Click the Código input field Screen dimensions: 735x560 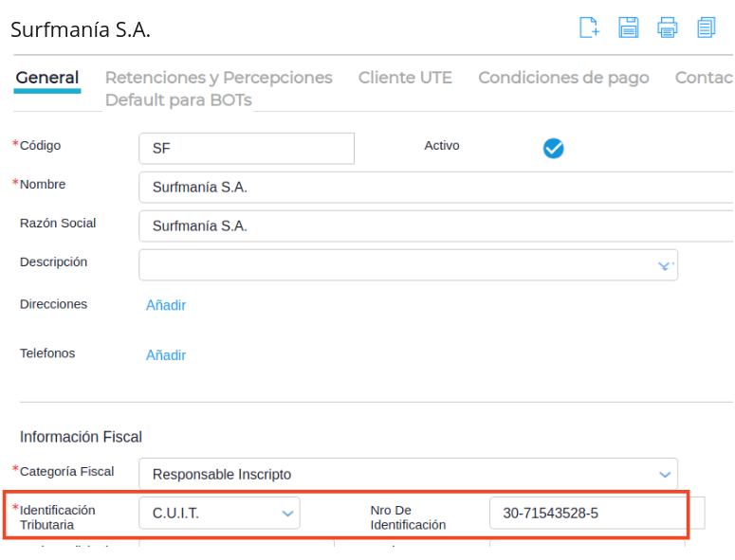click(247, 149)
